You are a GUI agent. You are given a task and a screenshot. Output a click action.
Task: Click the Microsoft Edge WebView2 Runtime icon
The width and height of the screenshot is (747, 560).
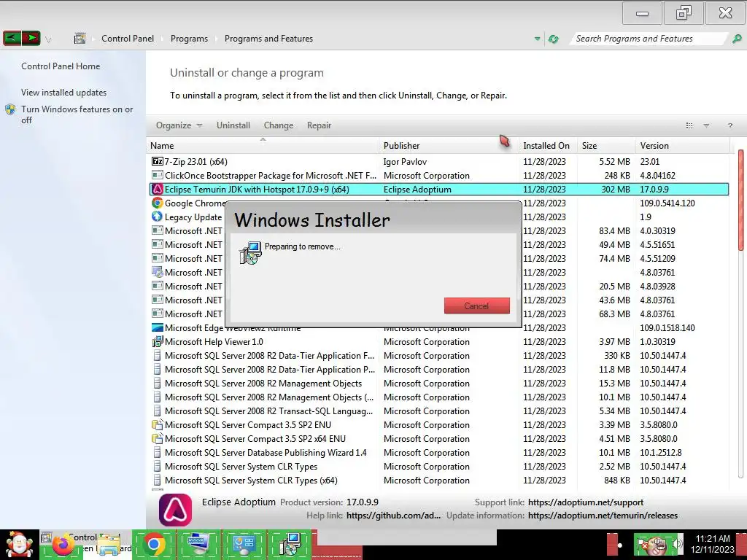tap(158, 327)
